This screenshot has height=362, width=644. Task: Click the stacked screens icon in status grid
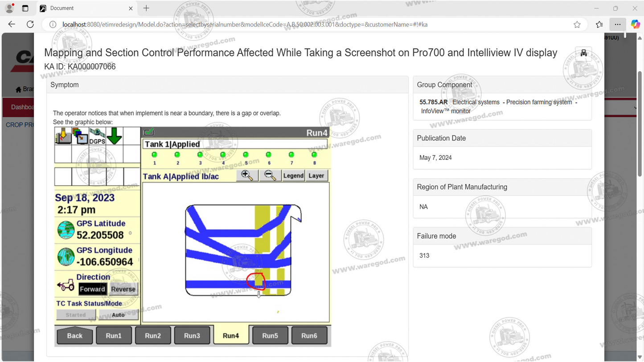click(x=80, y=136)
